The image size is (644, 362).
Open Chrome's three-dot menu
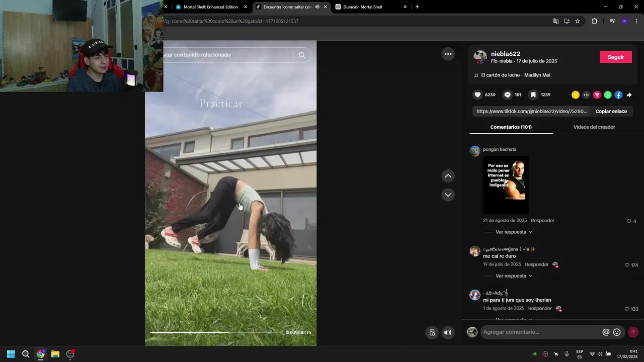pos(637,21)
